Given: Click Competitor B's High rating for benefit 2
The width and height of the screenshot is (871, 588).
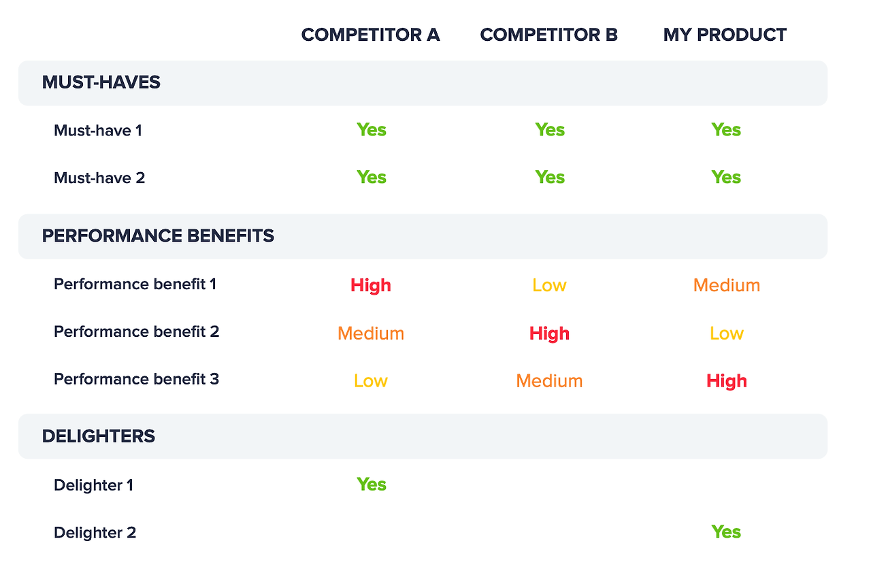Looking at the screenshot, I should 549,333.
